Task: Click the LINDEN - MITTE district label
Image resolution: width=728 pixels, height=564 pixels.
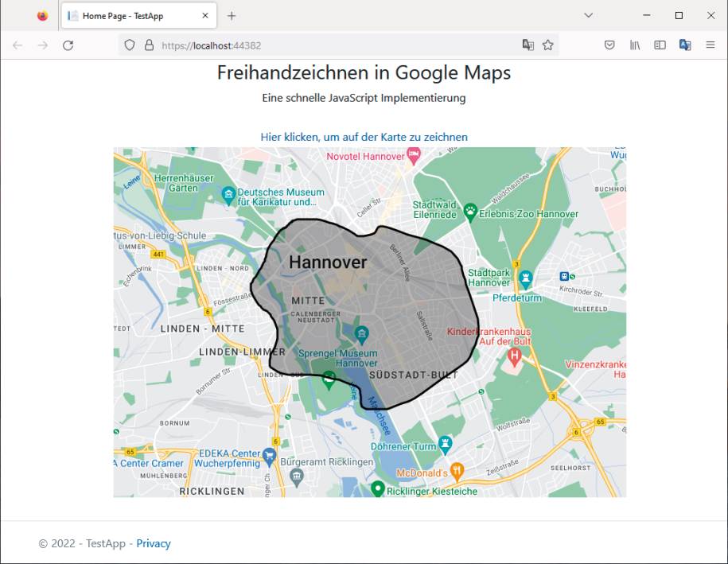Action: [x=202, y=329]
